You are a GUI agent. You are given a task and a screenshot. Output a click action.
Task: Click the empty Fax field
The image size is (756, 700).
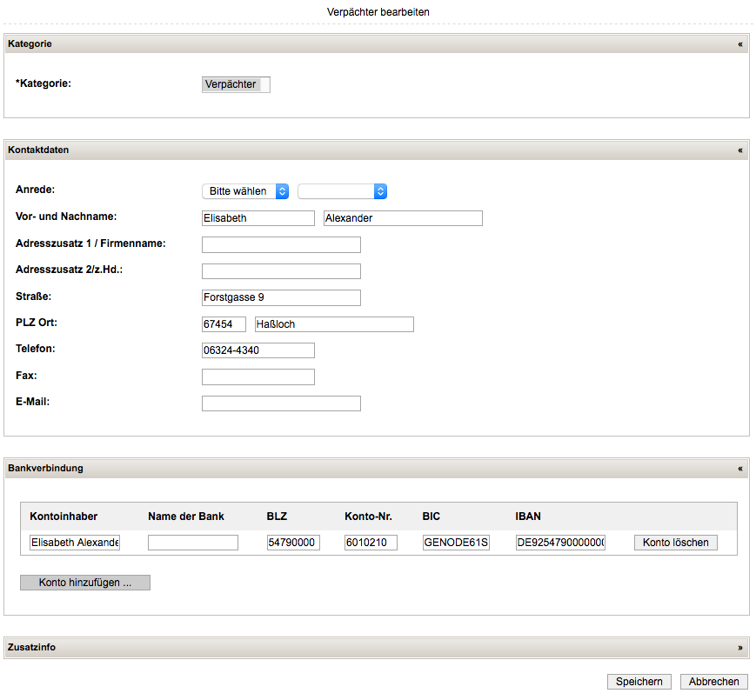(x=258, y=377)
